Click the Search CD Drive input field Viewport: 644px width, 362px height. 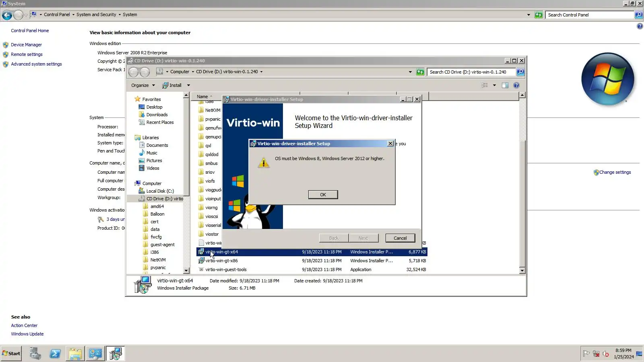(471, 72)
